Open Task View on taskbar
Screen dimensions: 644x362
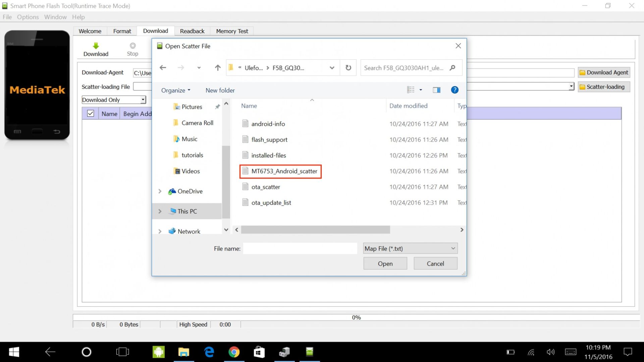pos(122,352)
